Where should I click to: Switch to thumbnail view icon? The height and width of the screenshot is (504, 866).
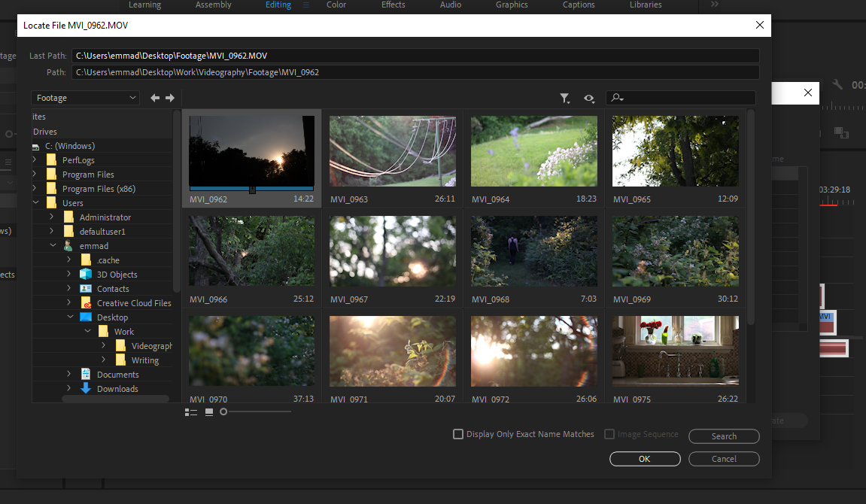pyautogui.click(x=208, y=411)
